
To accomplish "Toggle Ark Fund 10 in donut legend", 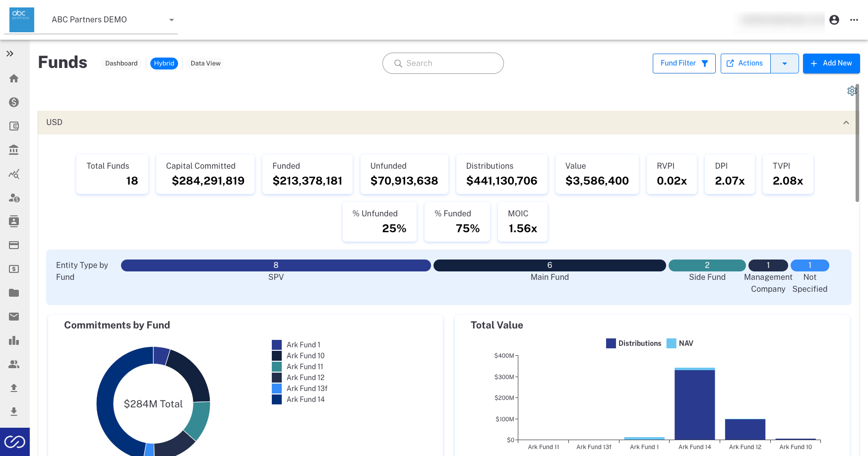I will tap(298, 356).
